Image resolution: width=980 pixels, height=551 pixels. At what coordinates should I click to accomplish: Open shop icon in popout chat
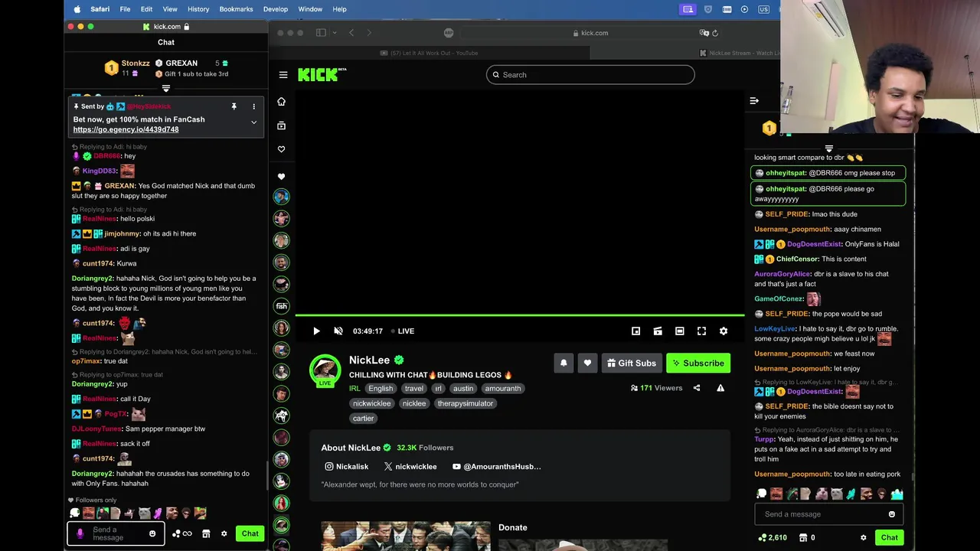(x=206, y=534)
